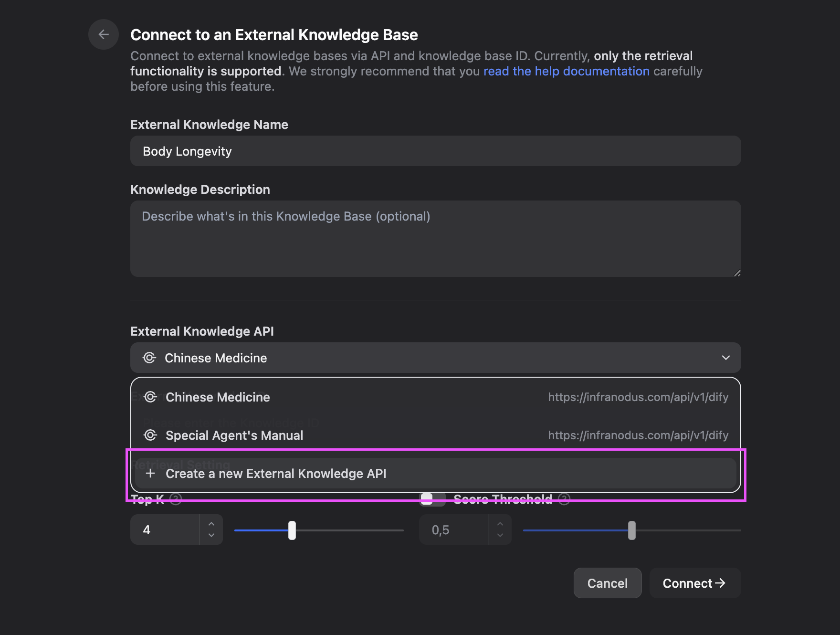The image size is (840, 635).
Task: Click the Knowledge Description text area
Action: coord(435,238)
